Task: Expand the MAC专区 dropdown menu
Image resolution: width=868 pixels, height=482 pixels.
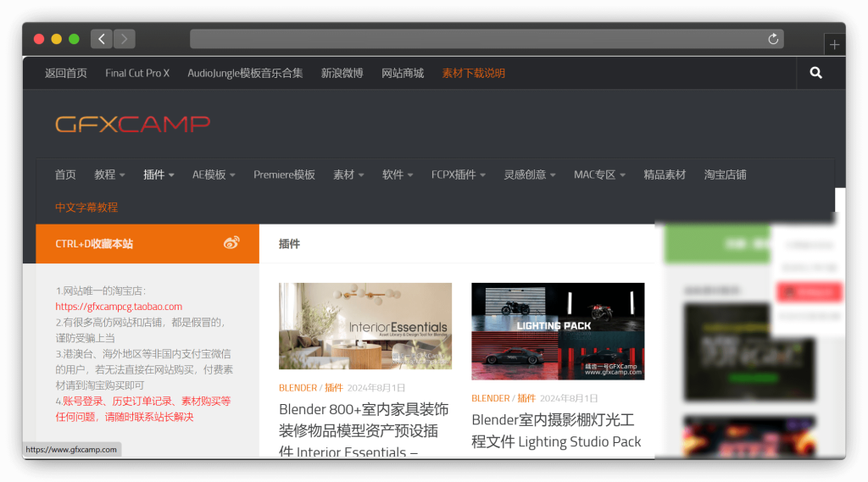Action: [x=599, y=175]
